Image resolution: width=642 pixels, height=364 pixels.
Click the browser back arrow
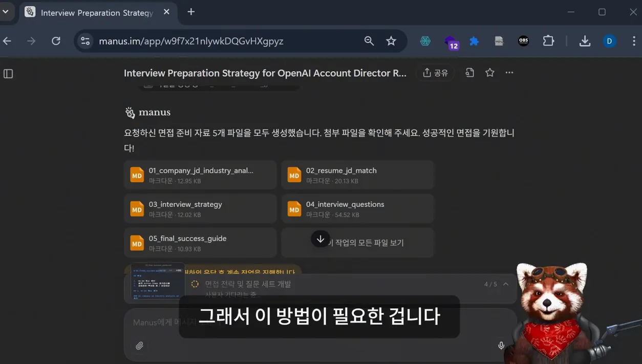(x=7, y=41)
